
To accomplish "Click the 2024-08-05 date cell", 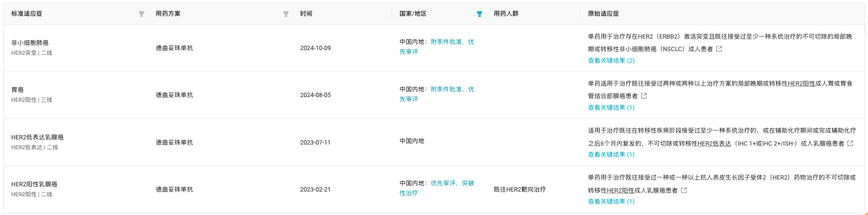I will tap(315, 95).
